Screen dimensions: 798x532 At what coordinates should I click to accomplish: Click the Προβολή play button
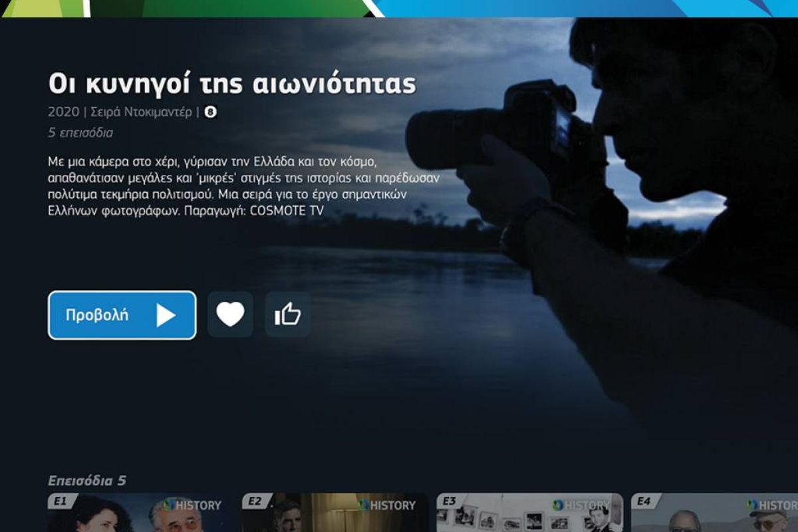[122, 315]
